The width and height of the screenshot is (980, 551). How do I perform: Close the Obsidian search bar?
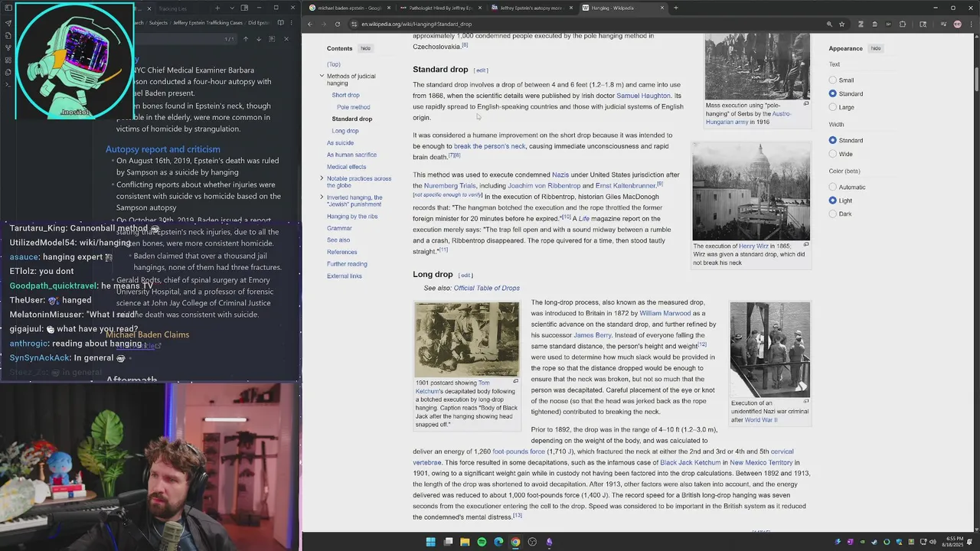pyautogui.click(x=286, y=39)
